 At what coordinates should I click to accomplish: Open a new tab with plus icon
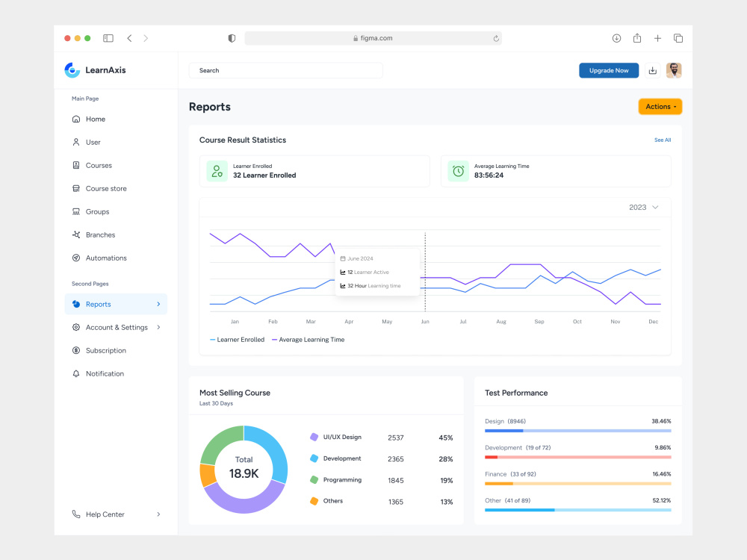pyautogui.click(x=657, y=38)
